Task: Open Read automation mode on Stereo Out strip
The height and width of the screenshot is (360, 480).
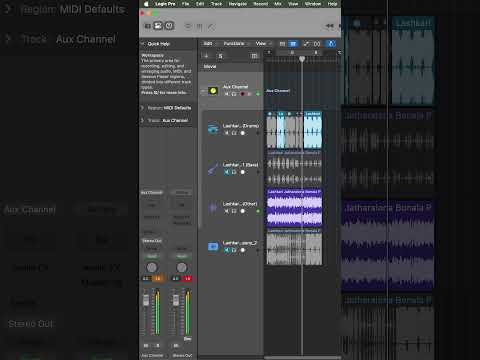Action: coord(182,256)
